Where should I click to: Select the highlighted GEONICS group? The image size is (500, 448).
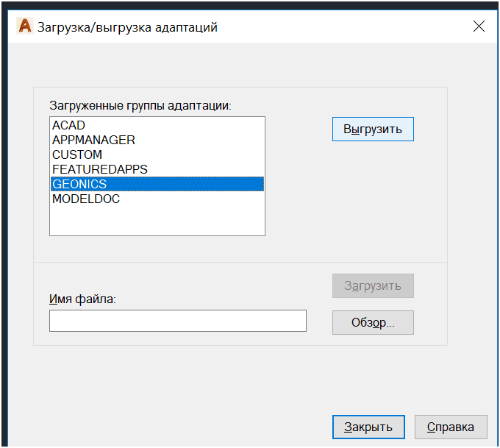pos(79,184)
